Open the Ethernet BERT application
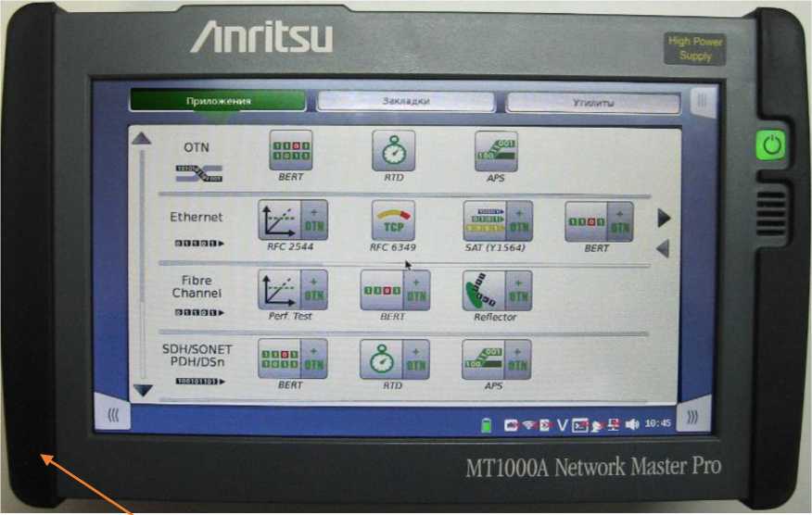 pos(599,221)
